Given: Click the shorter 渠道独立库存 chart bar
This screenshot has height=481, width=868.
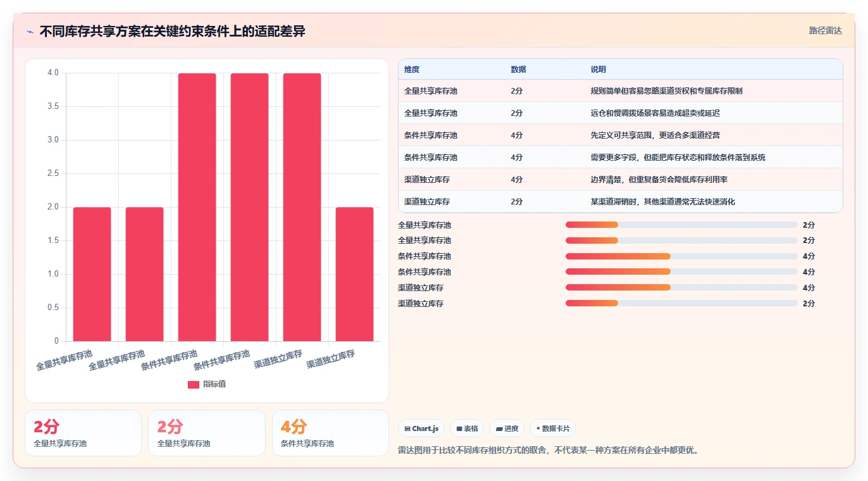Looking at the screenshot, I should (x=354, y=274).
